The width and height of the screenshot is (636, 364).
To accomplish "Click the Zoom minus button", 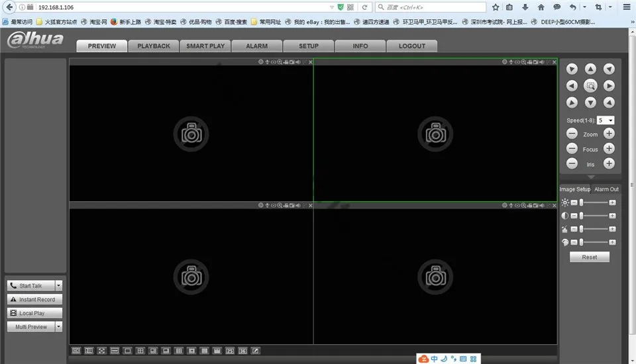I will tap(572, 134).
